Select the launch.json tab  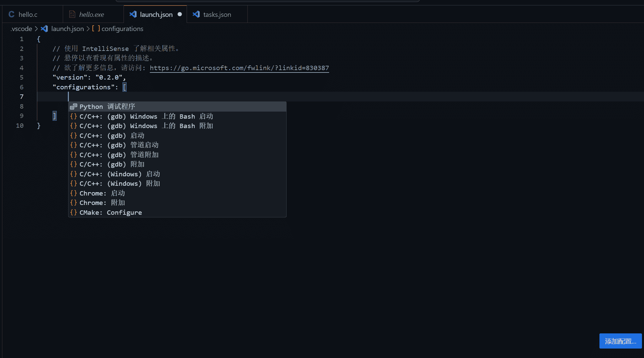(x=155, y=14)
